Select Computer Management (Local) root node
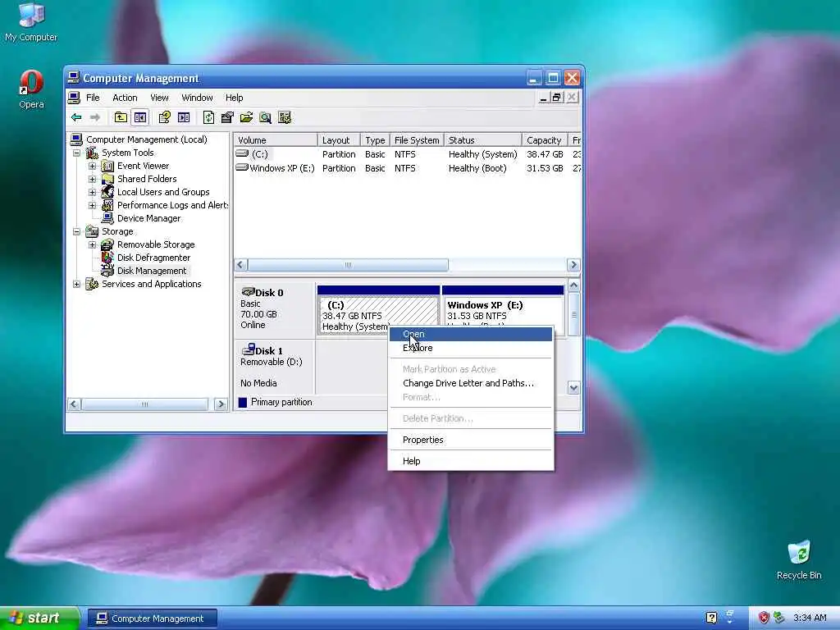This screenshot has height=630, width=840. (146, 139)
